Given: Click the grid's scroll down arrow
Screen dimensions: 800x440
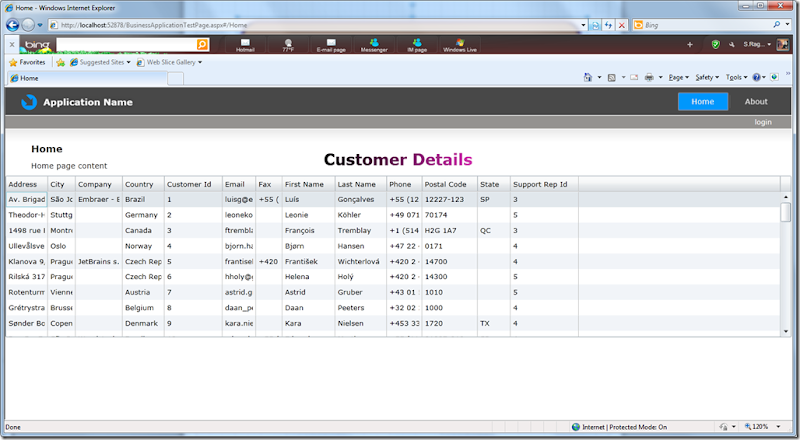Looking at the screenshot, I should pyautogui.click(x=786, y=331).
